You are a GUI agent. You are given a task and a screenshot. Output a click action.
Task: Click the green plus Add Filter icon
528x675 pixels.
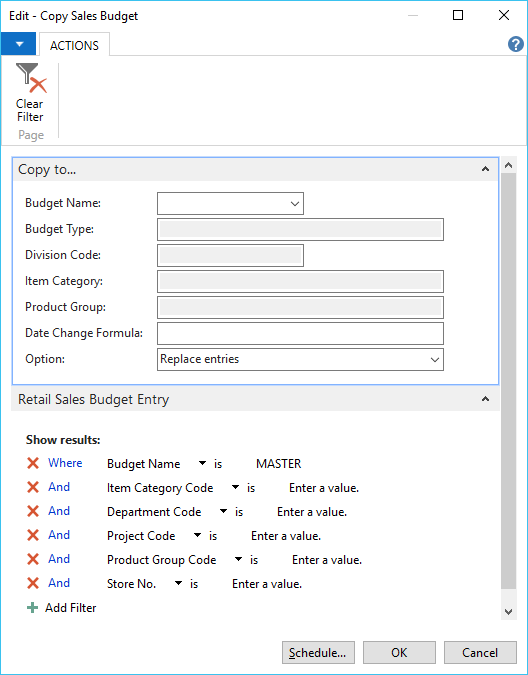click(32, 607)
